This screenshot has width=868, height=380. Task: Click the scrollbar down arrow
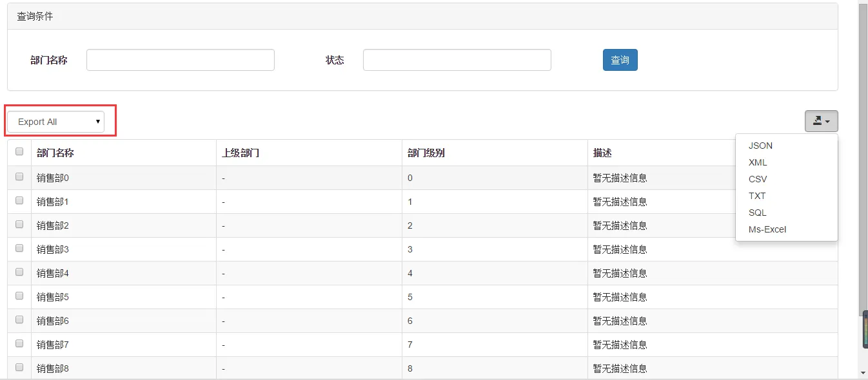pos(863,373)
